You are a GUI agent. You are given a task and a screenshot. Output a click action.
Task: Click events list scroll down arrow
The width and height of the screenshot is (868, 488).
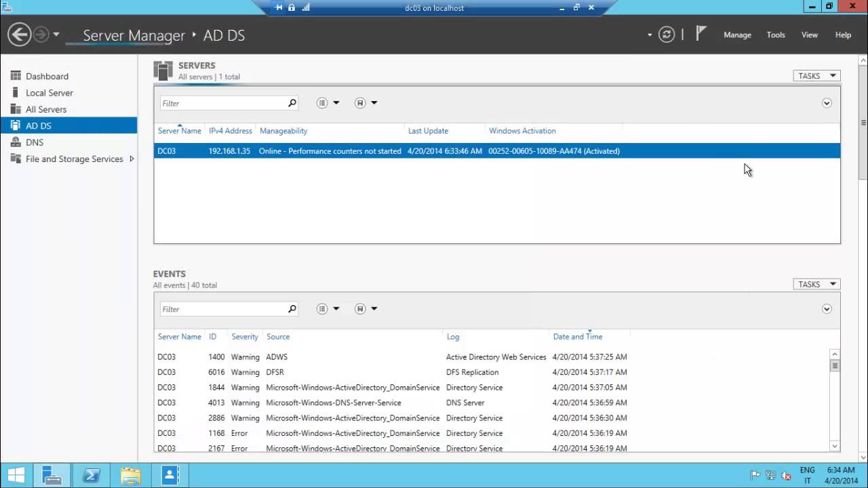coord(835,446)
